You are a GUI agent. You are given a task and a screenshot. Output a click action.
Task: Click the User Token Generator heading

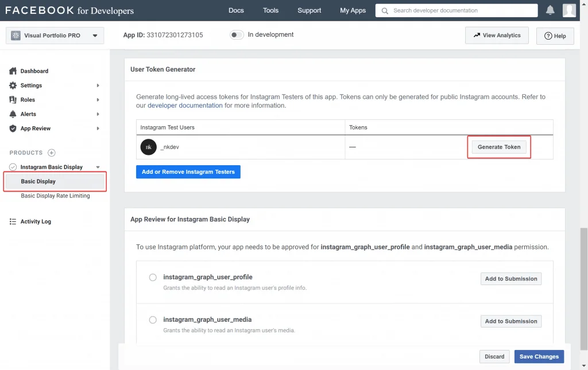click(163, 69)
